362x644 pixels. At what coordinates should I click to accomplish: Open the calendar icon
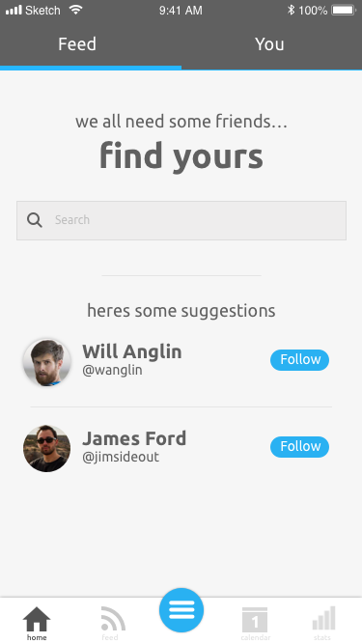pyautogui.click(x=255, y=620)
